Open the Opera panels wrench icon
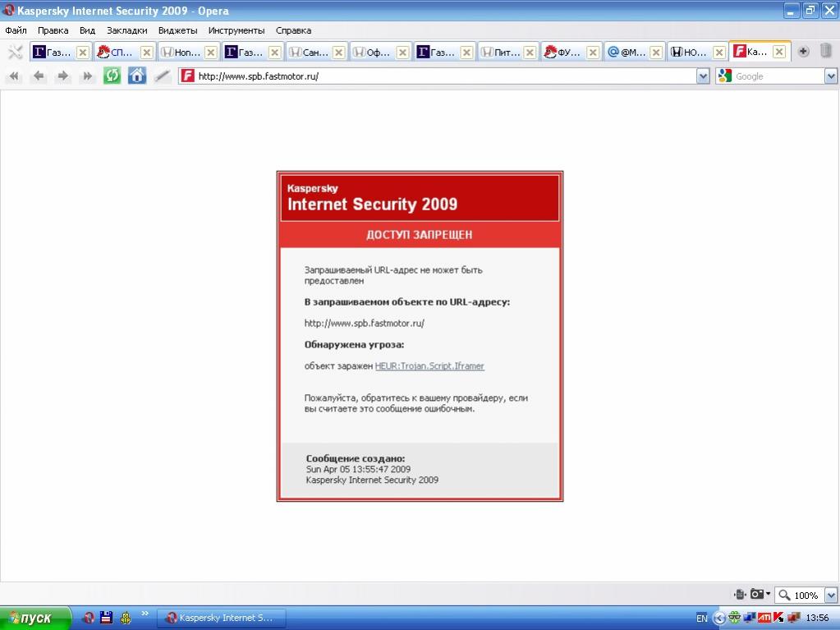The height and width of the screenshot is (630, 840). (15, 52)
